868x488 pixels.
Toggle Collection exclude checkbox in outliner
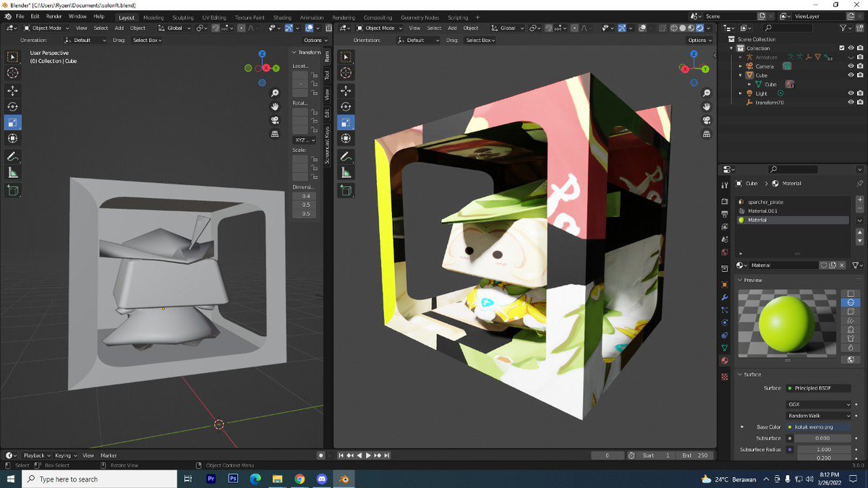click(x=842, y=48)
